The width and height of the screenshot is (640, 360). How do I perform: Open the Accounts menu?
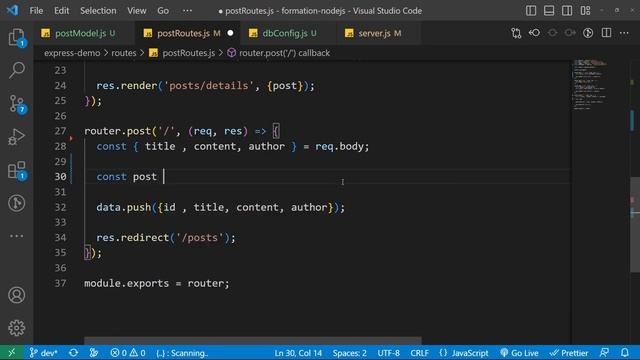[x=16, y=295]
